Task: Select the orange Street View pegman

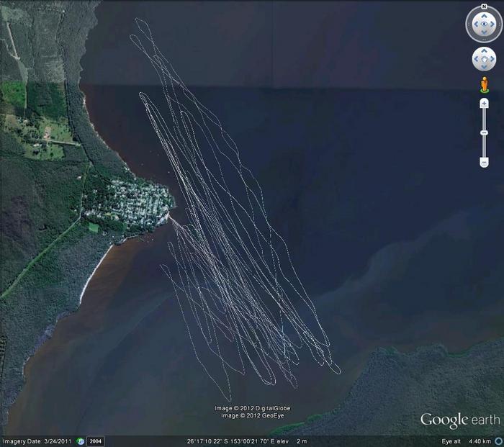Action: tap(485, 85)
